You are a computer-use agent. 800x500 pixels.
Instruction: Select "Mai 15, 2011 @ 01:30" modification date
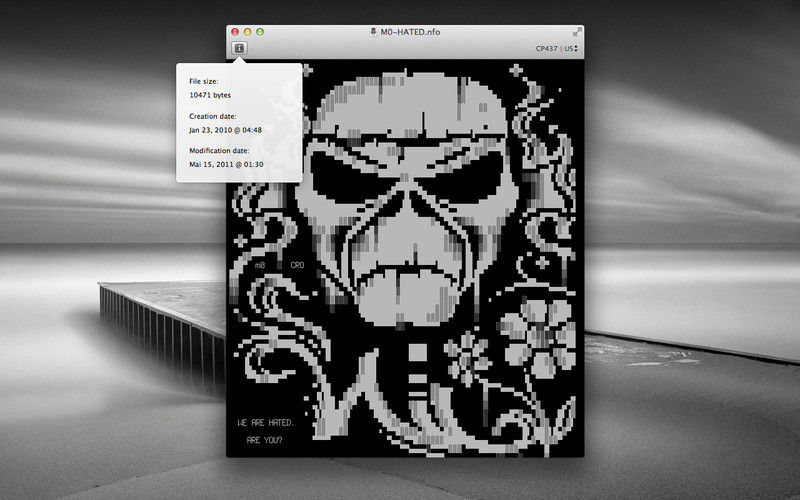tap(226, 164)
